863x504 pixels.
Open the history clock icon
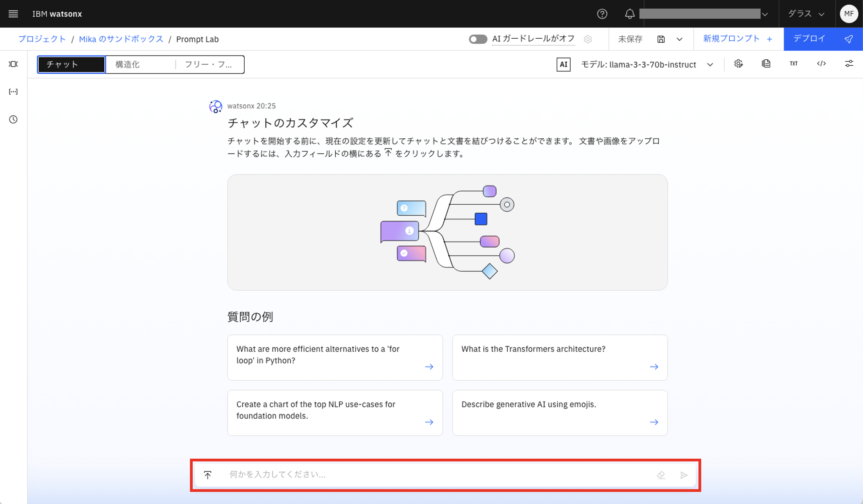[13, 119]
